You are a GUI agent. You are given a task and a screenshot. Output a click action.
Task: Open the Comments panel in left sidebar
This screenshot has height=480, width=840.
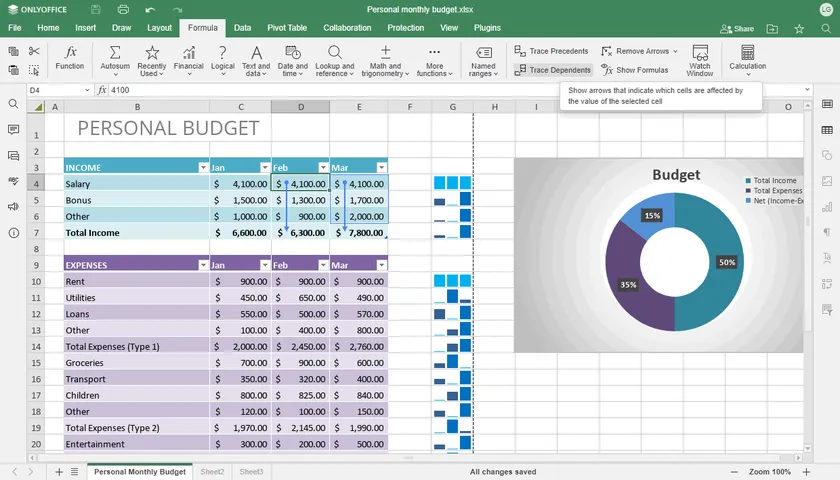(13, 130)
